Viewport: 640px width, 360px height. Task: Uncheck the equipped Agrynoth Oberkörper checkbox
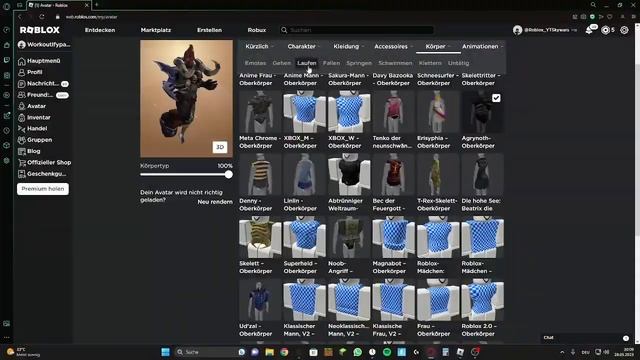(x=496, y=98)
